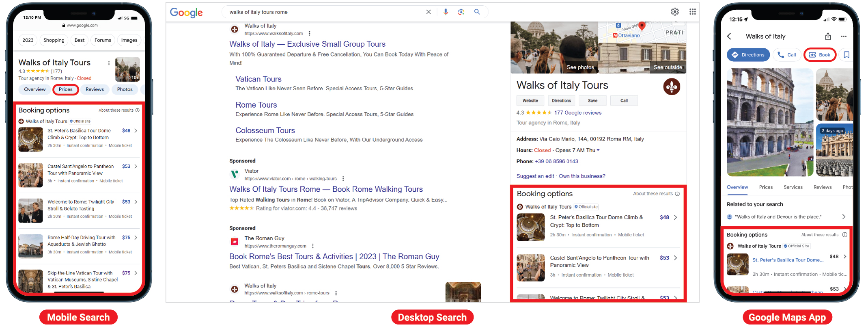Open See photos thumbnail
Screen dimensions: 868x331
[554, 48]
